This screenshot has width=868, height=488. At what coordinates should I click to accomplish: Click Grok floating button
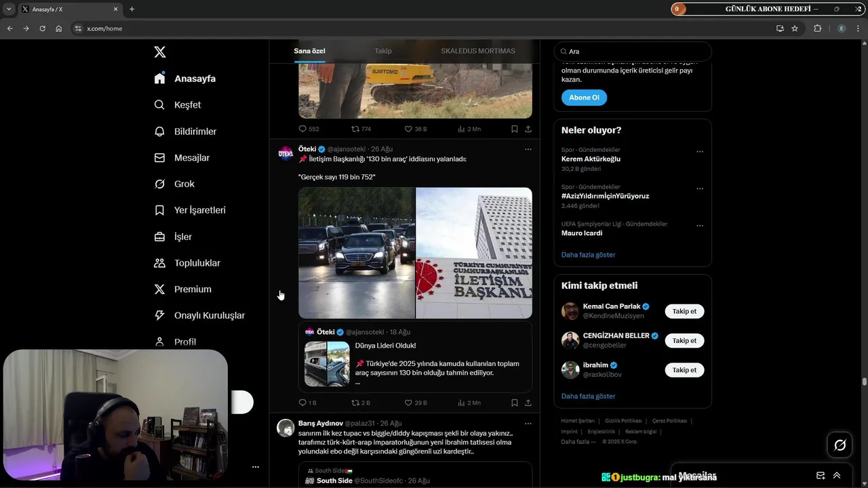coord(840,445)
